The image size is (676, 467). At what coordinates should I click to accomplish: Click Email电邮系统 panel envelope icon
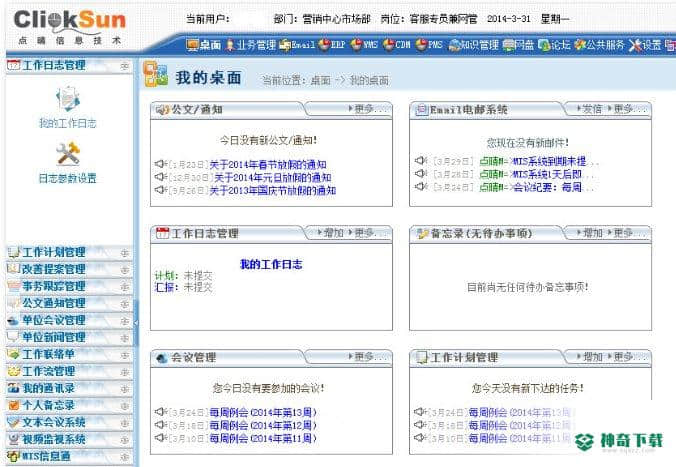(421, 110)
